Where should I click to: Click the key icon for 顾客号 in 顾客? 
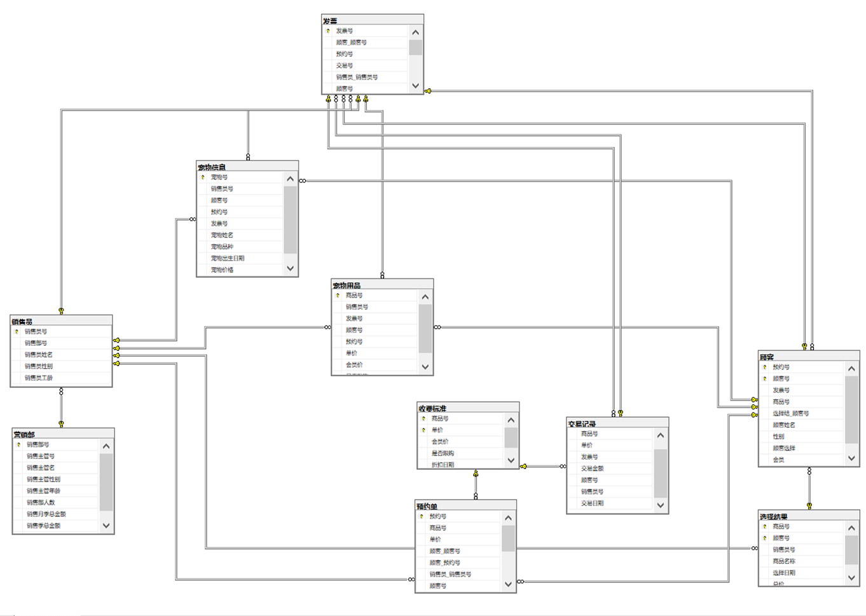point(765,379)
